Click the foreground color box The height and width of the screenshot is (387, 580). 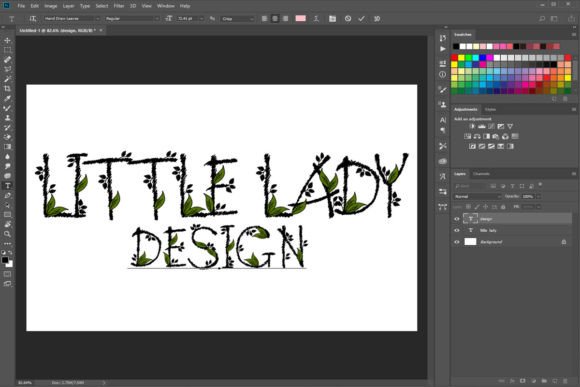pyautogui.click(x=5, y=260)
